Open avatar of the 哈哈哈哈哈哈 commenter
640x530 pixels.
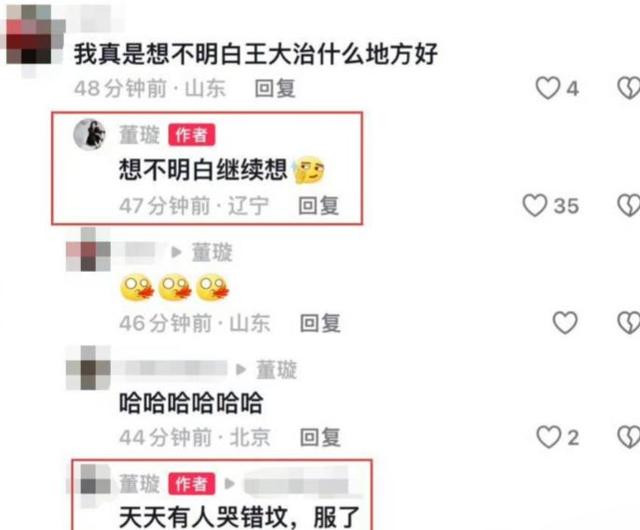pyautogui.click(x=88, y=368)
